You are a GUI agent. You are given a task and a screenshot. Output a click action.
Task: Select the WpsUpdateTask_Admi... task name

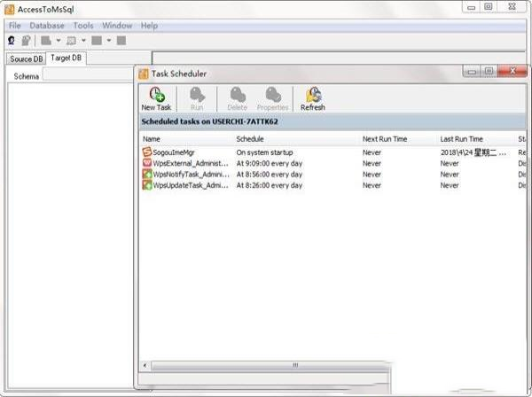pyautogui.click(x=191, y=185)
